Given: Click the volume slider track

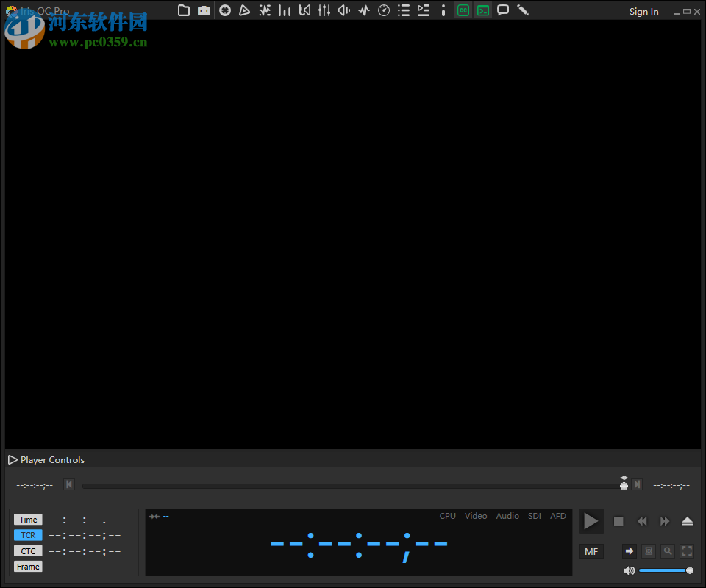Looking at the screenshot, I should click(662, 570).
